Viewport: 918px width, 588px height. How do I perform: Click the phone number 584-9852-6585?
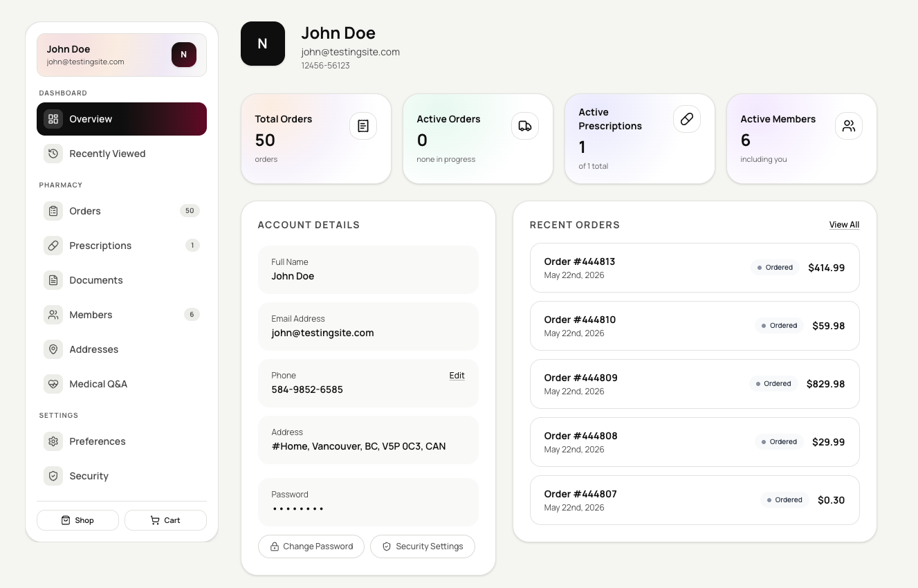(x=307, y=389)
